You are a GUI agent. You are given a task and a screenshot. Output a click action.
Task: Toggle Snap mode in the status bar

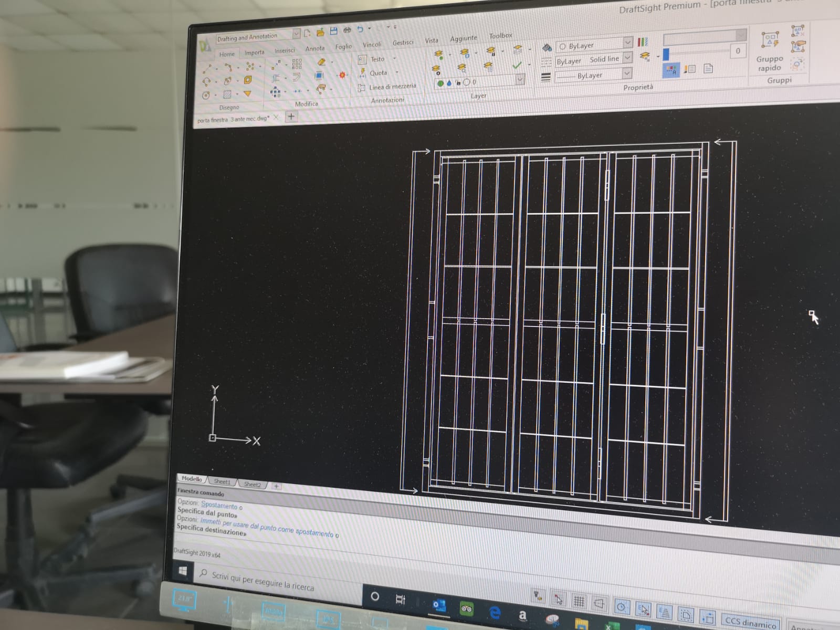(558, 598)
